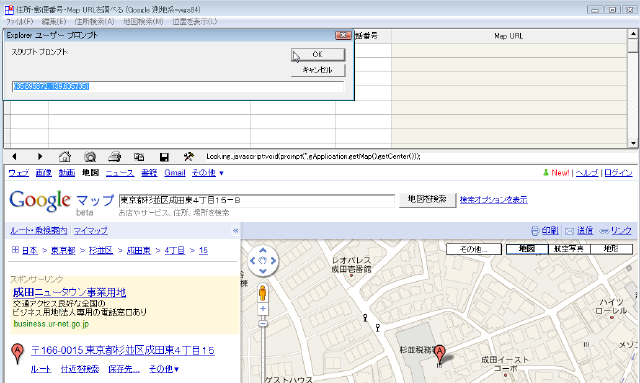Viewport: 640px width, 383px height.
Task: Switch map to 地図 view
Action: coord(527,249)
